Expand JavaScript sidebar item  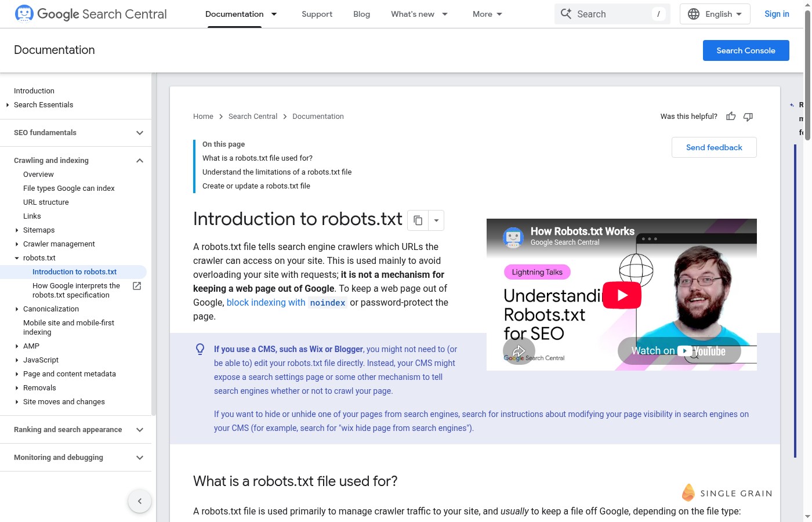(17, 360)
